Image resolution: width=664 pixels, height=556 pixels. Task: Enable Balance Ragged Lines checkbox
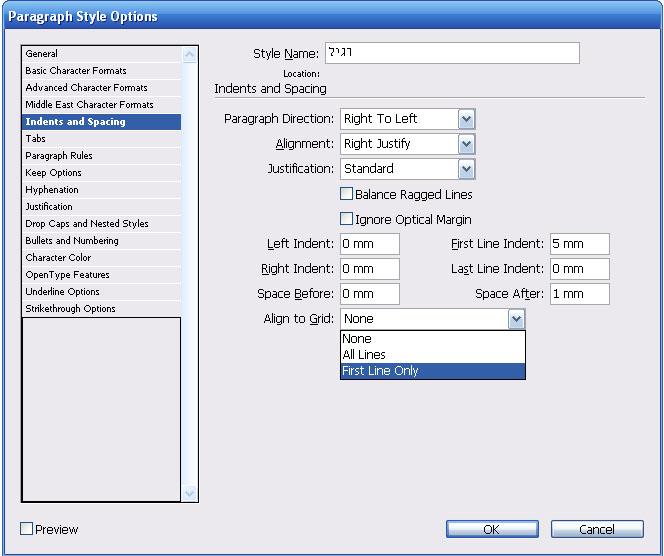pyautogui.click(x=346, y=194)
